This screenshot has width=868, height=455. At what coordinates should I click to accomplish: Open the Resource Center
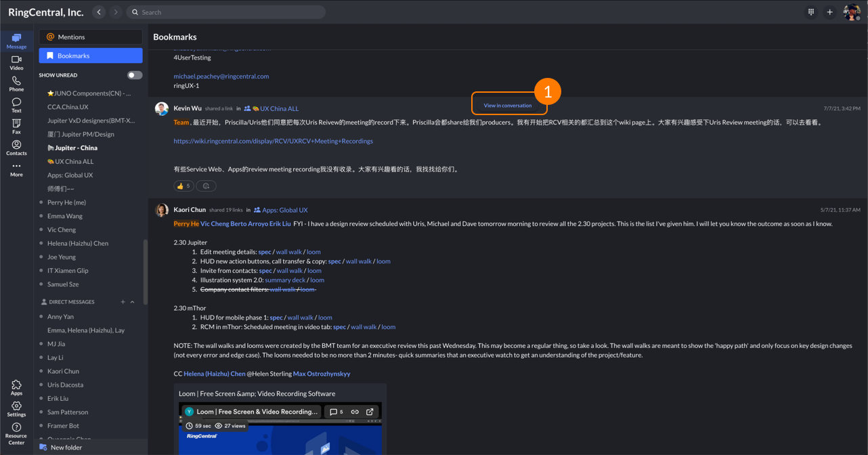pos(16,433)
